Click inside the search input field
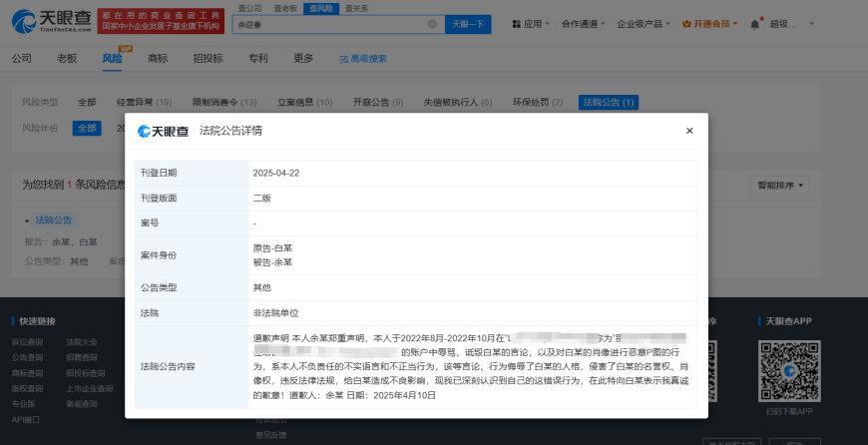Screen dimensions: 868x445 (x=330, y=24)
